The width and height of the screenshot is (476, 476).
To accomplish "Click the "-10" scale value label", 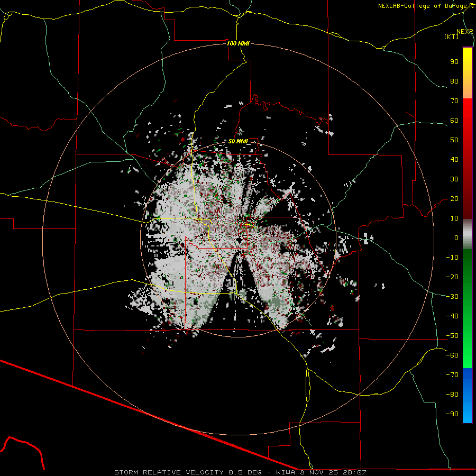I will click(x=452, y=258).
